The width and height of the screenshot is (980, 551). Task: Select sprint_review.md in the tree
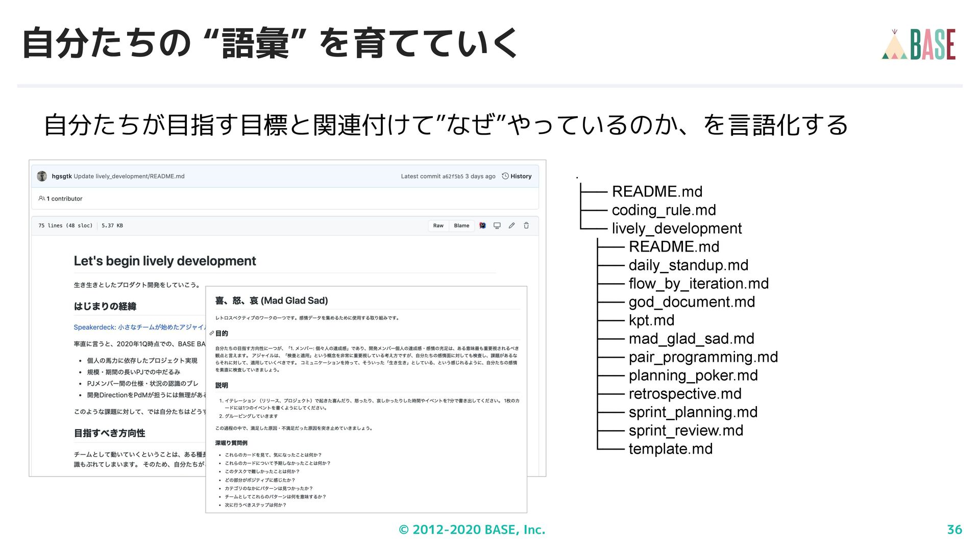point(686,431)
